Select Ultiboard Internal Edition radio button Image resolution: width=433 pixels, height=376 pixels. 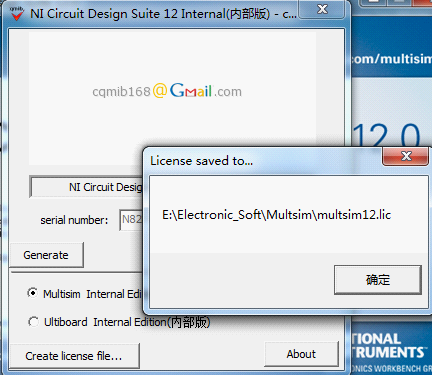pyautogui.click(x=33, y=322)
